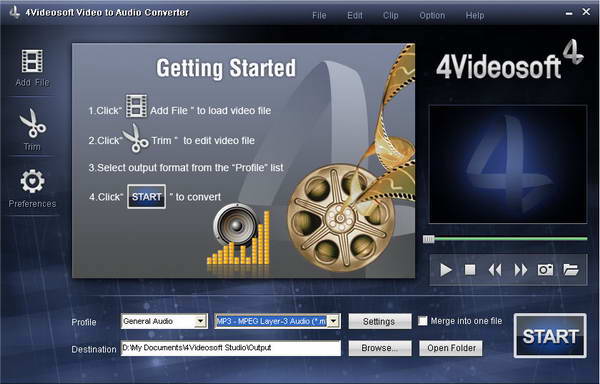Open the Edit menu
The image size is (600, 384).
(355, 15)
